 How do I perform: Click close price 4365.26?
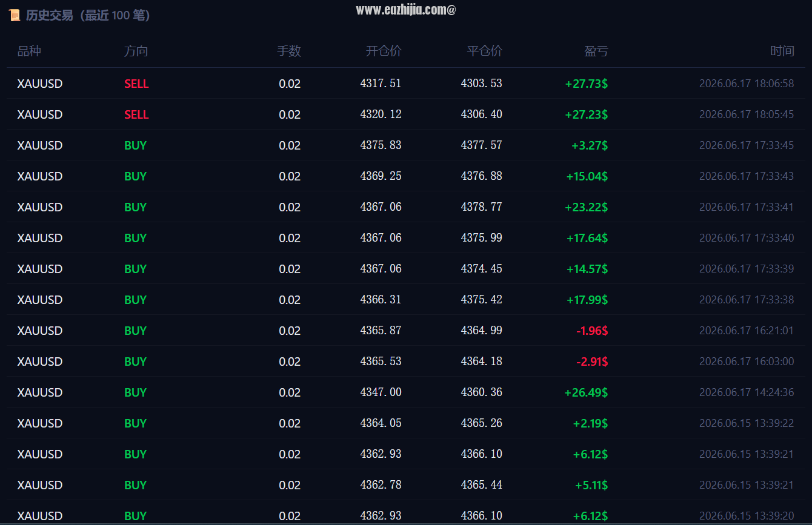click(482, 423)
